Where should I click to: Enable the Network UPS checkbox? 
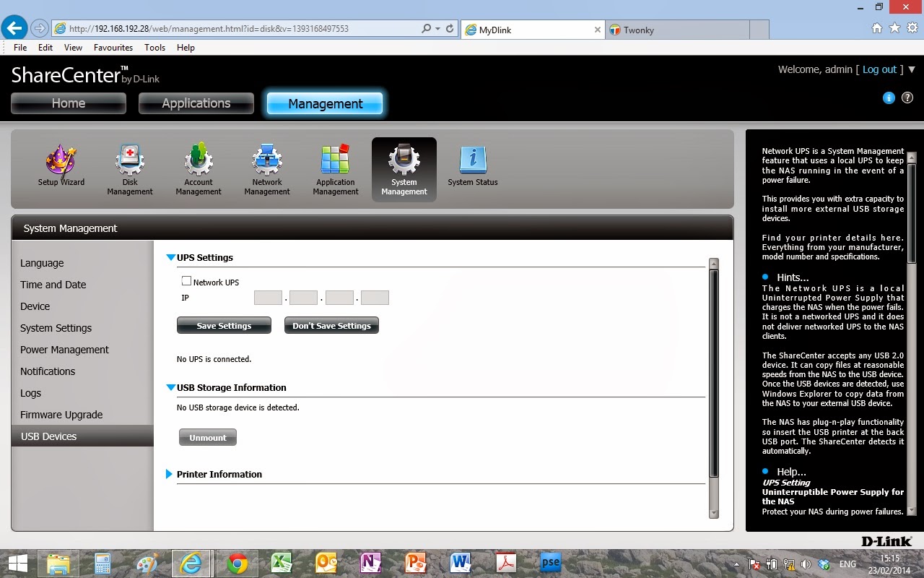coord(186,281)
